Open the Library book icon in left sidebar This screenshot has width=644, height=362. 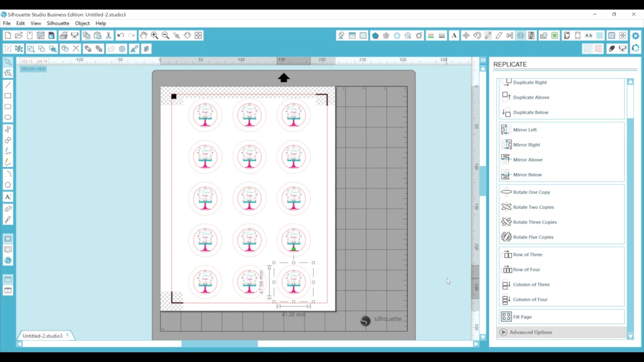[8, 249]
